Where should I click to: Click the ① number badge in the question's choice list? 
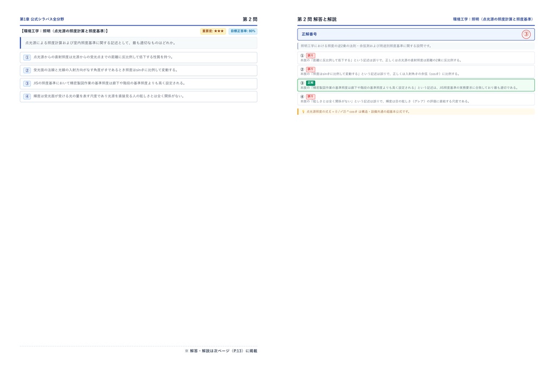coord(27,57)
